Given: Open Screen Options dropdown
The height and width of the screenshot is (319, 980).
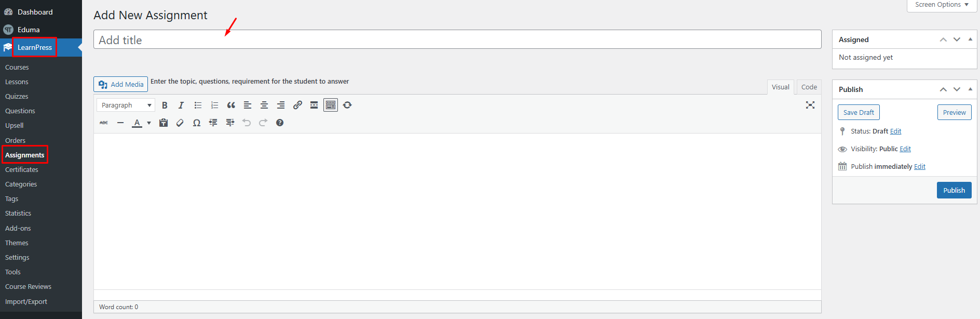Looking at the screenshot, I should tap(942, 5).
